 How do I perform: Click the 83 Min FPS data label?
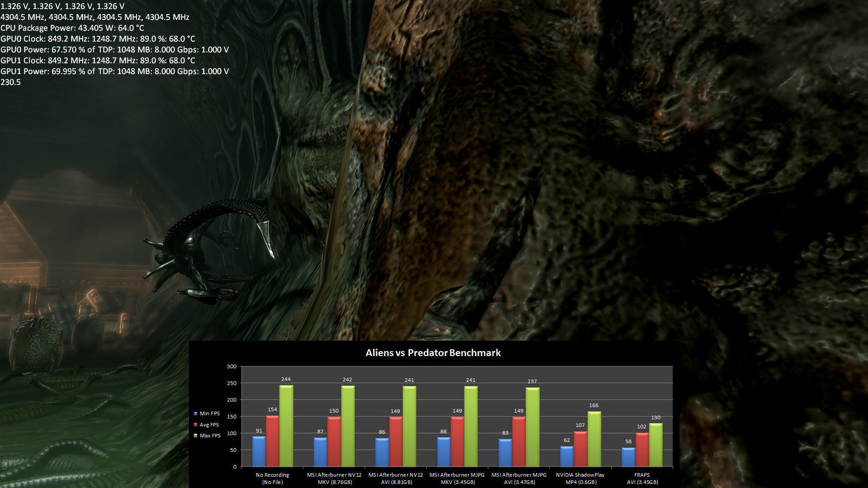pos(505,433)
